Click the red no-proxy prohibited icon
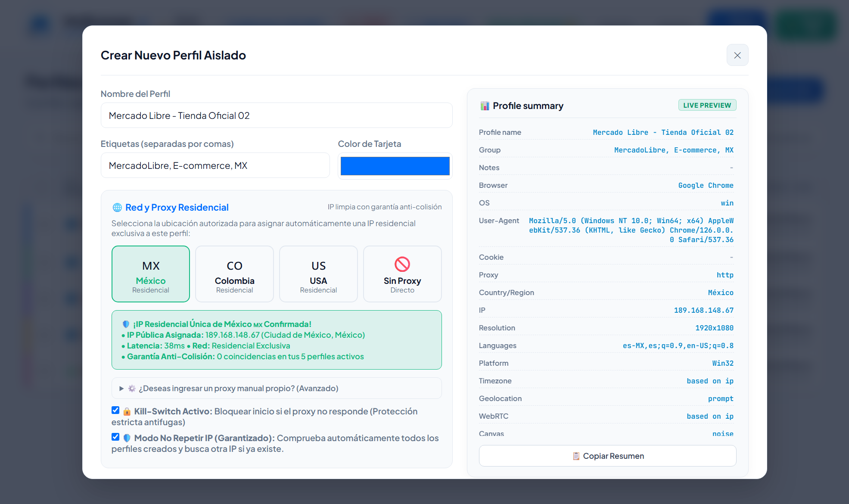This screenshot has height=504, width=849. [402, 264]
